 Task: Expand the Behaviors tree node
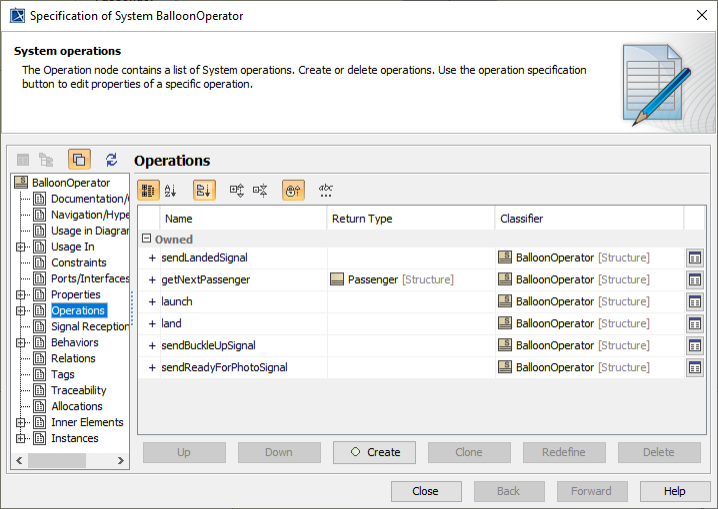(x=20, y=343)
